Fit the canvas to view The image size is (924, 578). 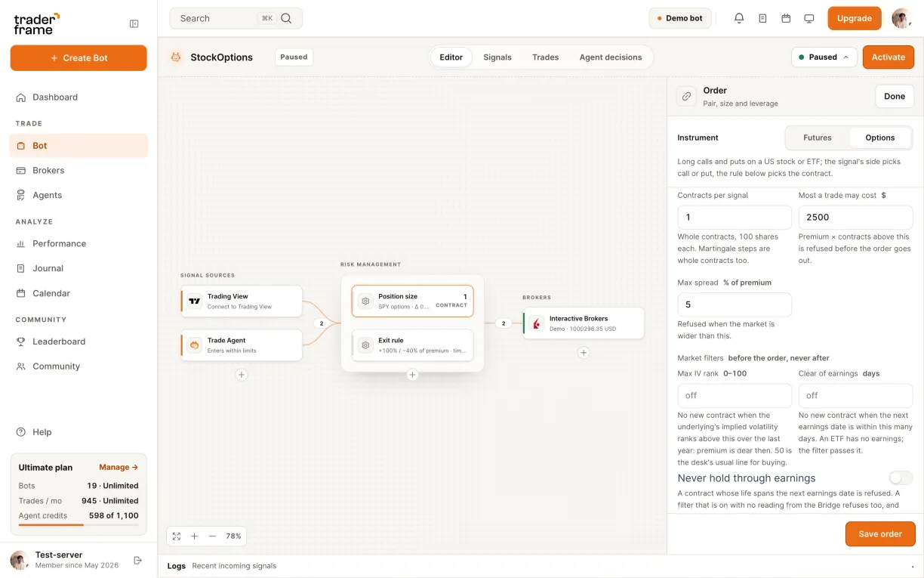pyautogui.click(x=177, y=536)
